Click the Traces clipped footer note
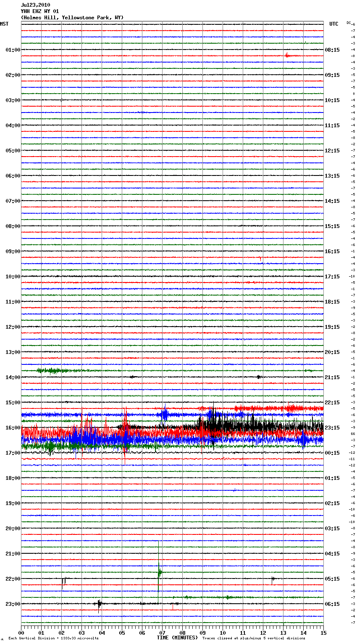 coord(254,638)
